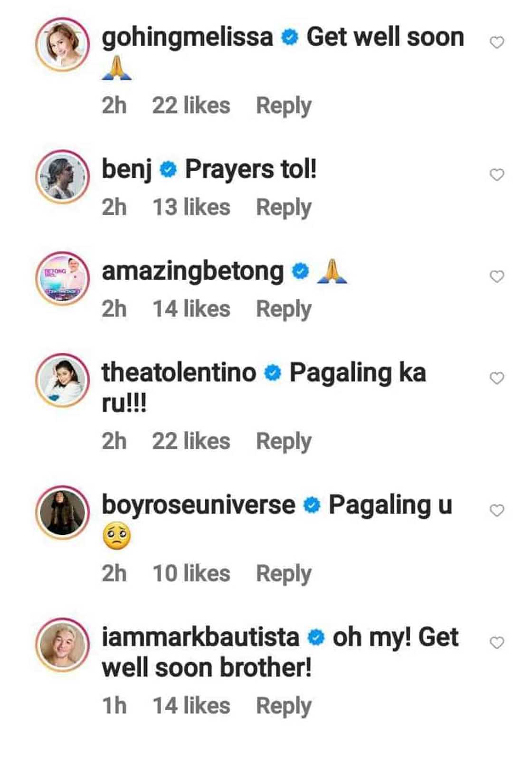Like boyroseuniverse's comment via heart icon

(x=496, y=510)
